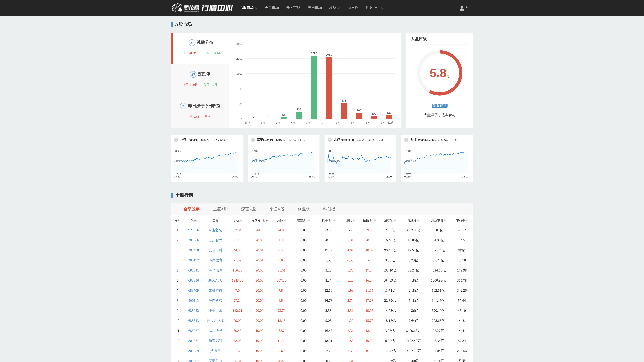Open the 三川智慧 stock link
This screenshot has height=362, width=644.
click(215, 240)
